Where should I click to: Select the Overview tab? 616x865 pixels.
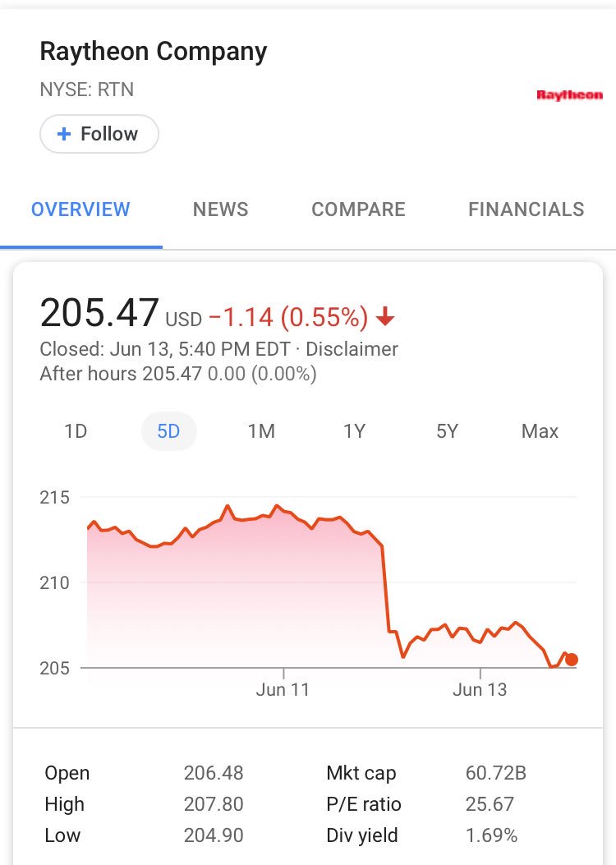tap(80, 209)
